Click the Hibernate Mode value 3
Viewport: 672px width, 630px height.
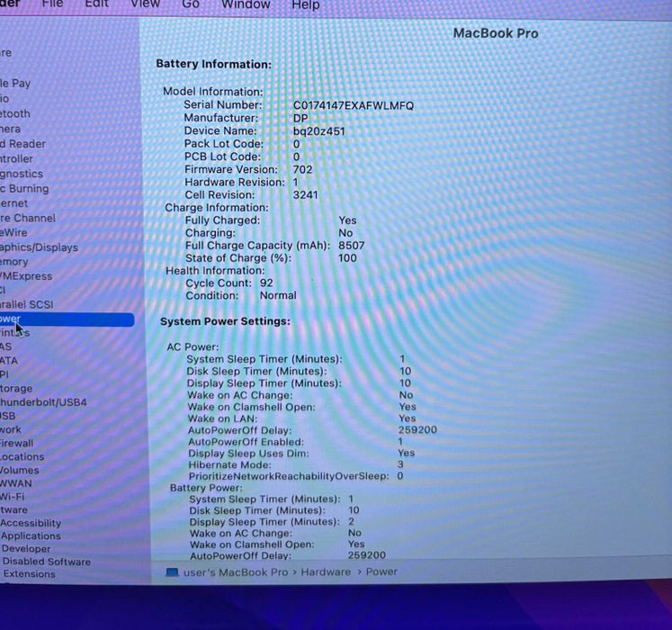(x=400, y=464)
